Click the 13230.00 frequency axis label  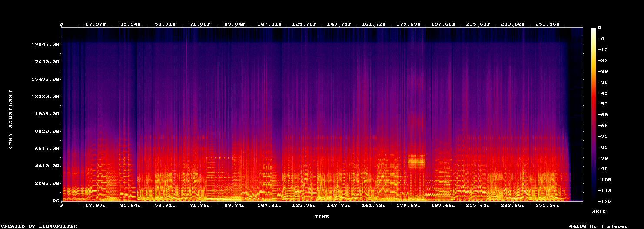(x=45, y=97)
